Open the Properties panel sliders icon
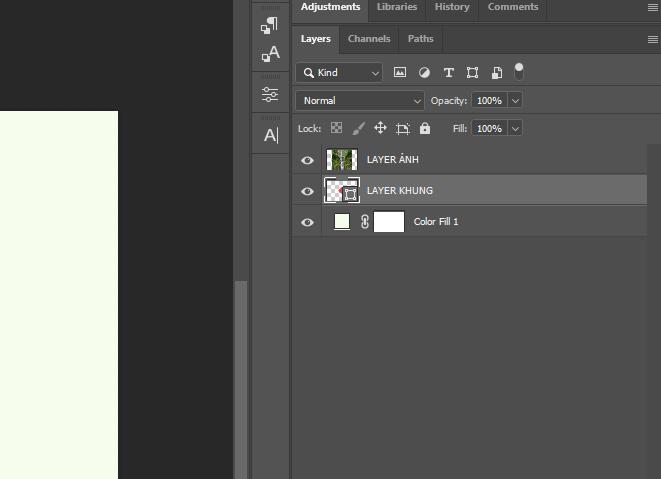The height and width of the screenshot is (479, 661). point(270,94)
